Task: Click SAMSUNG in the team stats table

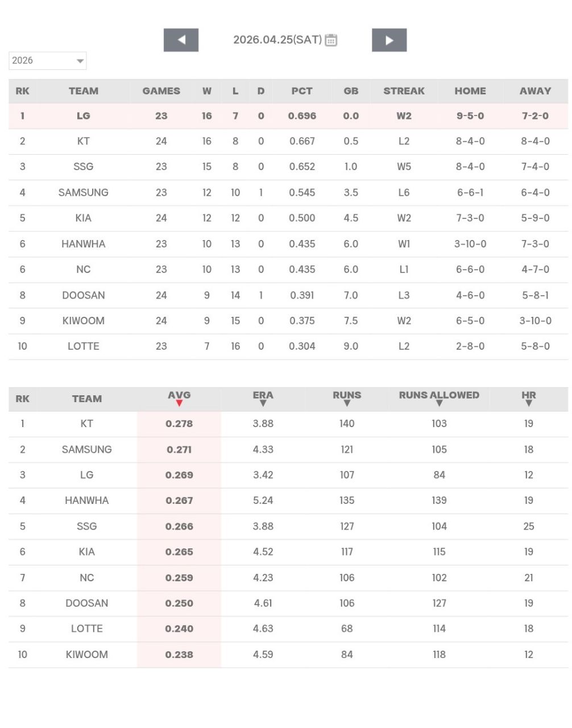Action: tap(87, 449)
